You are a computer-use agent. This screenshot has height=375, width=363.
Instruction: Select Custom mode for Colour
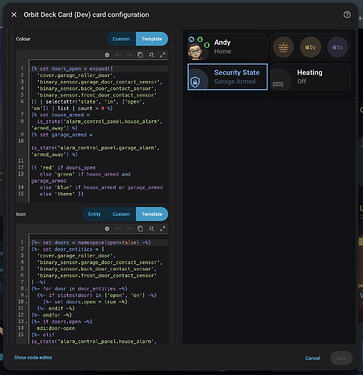pyautogui.click(x=121, y=39)
